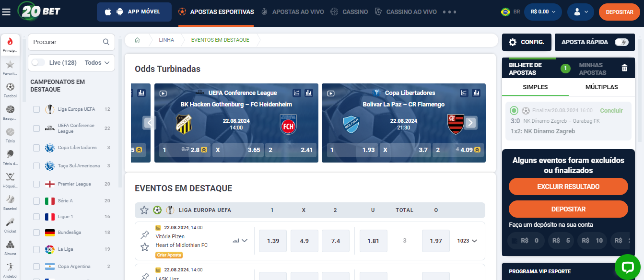The width and height of the screenshot is (644, 280).
Task: Click the 20BET logo
Action: point(39,11)
